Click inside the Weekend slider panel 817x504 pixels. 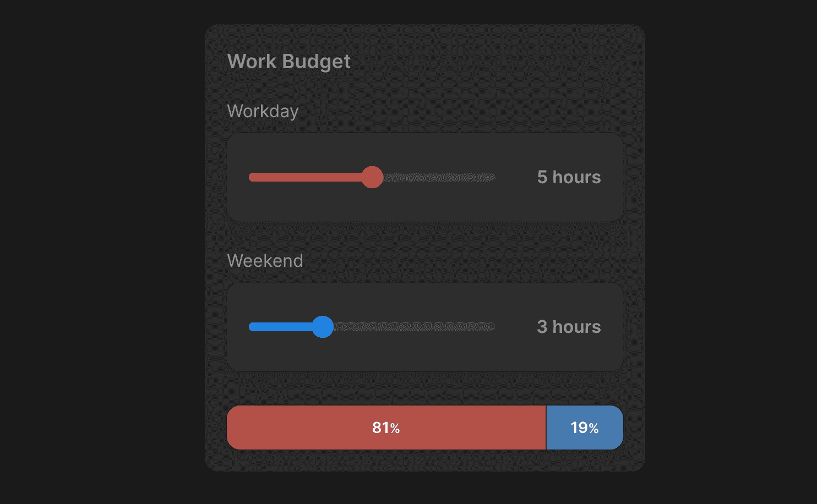[x=425, y=355]
